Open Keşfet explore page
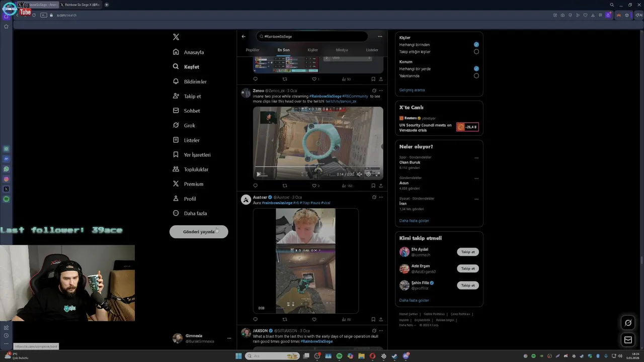 [x=186, y=67]
